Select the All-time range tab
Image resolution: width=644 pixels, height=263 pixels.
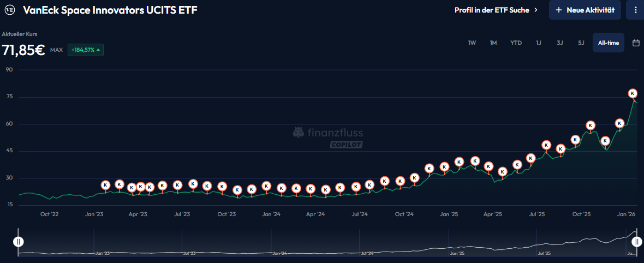609,43
